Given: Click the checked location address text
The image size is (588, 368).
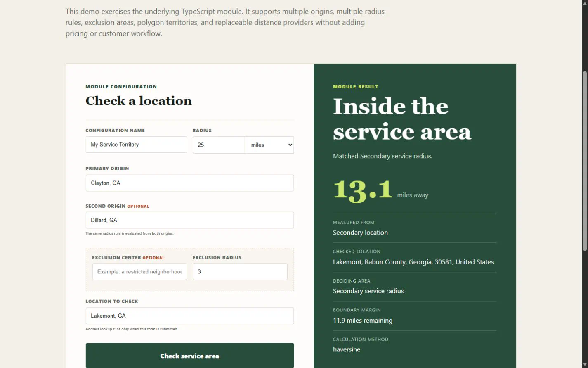Looking at the screenshot, I should pyautogui.click(x=413, y=262).
